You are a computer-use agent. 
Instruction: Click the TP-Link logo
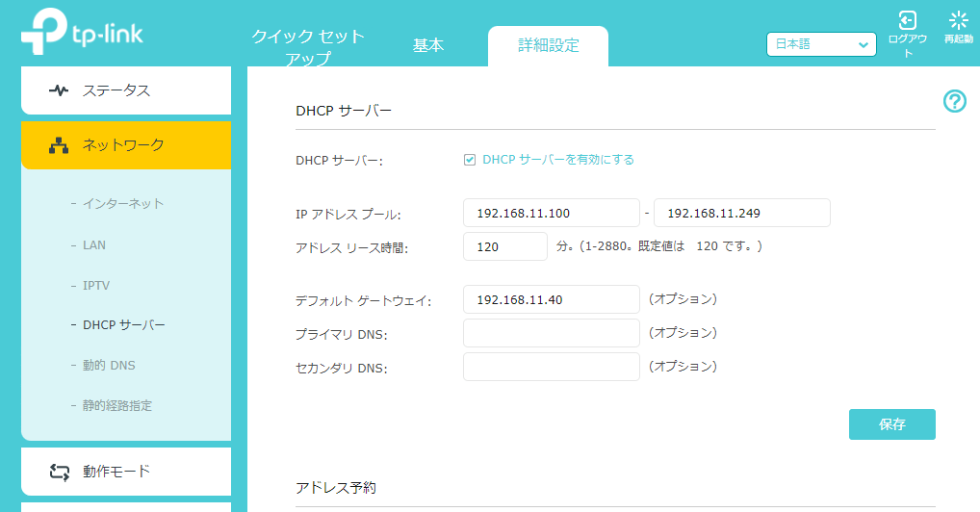pyautogui.click(x=82, y=35)
